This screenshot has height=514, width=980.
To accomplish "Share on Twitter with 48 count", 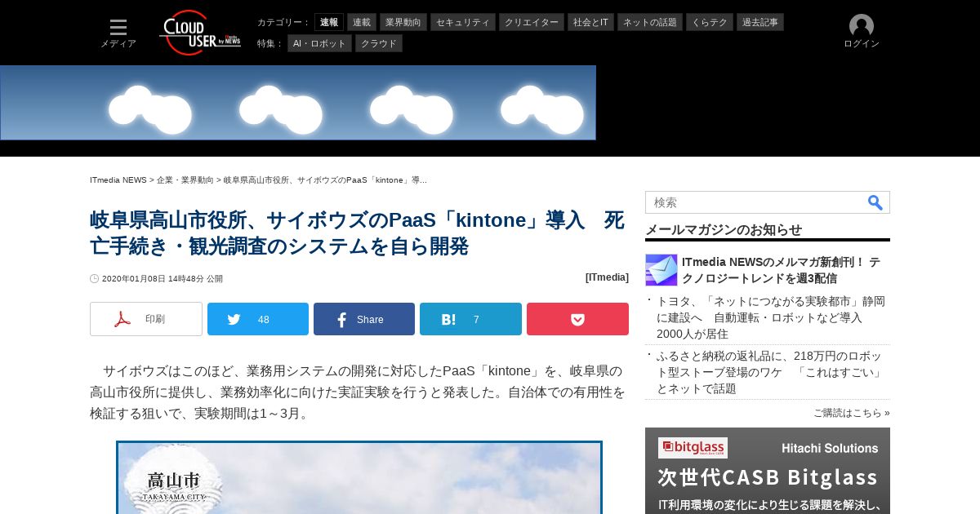I will pos(258,319).
